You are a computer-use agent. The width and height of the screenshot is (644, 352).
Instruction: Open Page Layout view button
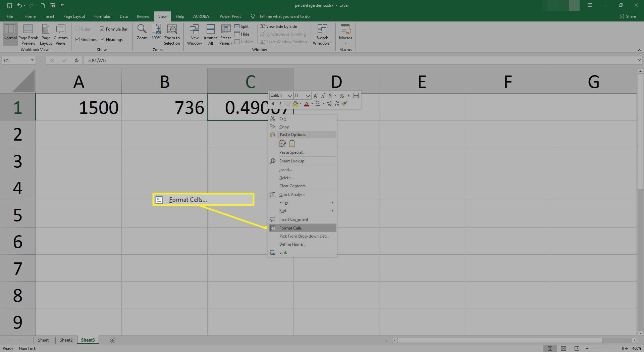pos(46,35)
